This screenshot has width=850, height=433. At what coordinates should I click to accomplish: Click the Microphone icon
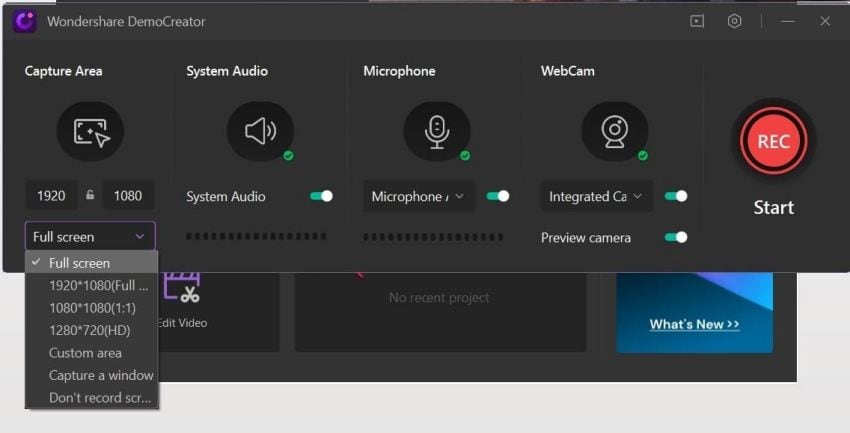pos(437,132)
